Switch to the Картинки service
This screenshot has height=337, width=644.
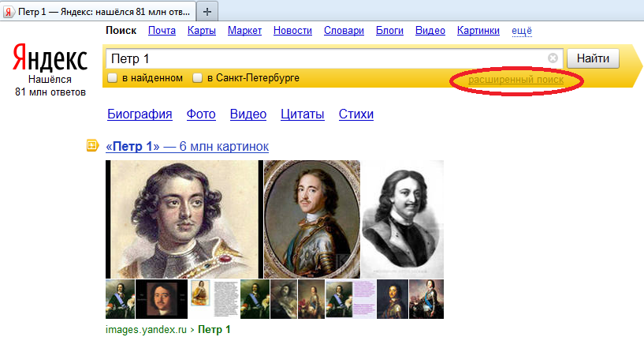point(478,31)
